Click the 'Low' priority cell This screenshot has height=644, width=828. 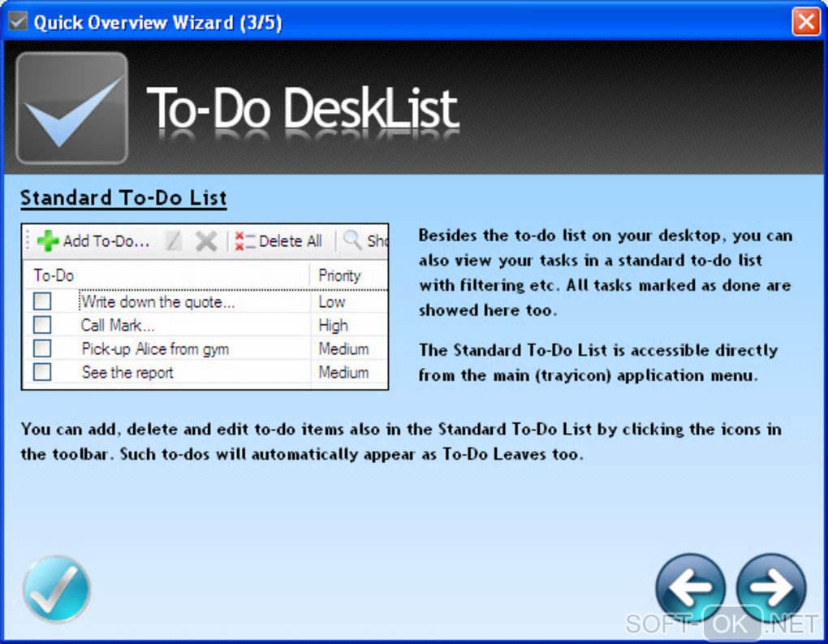pyautogui.click(x=332, y=301)
